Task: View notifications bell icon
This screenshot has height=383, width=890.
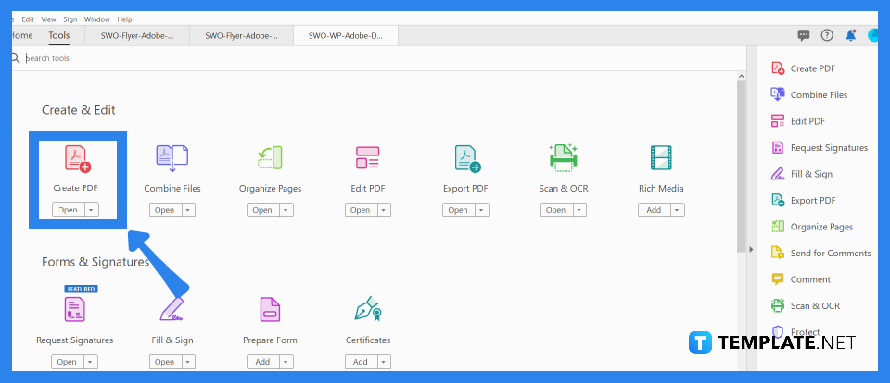Action: (x=850, y=35)
